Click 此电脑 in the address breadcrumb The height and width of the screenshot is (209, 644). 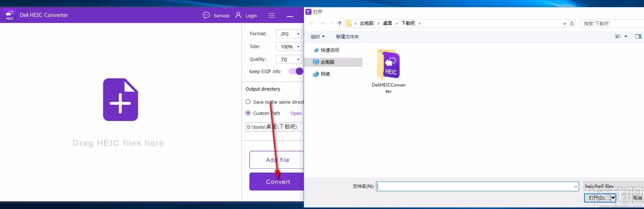(x=367, y=23)
